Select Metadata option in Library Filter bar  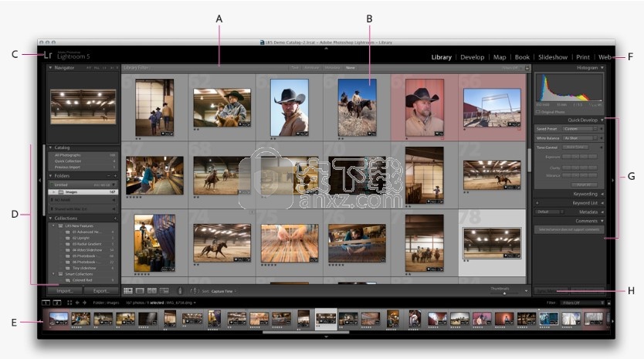coord(332,68)
